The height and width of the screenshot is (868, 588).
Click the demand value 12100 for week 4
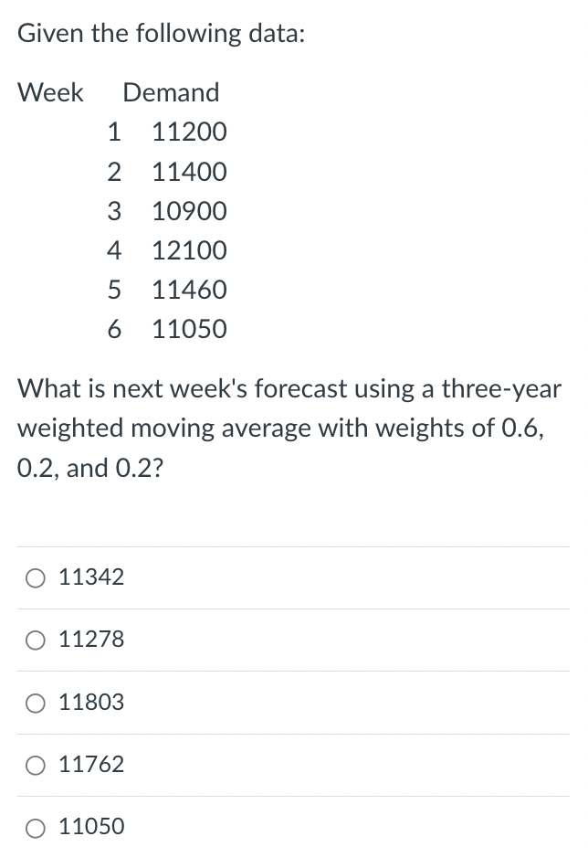pos(188,250)
